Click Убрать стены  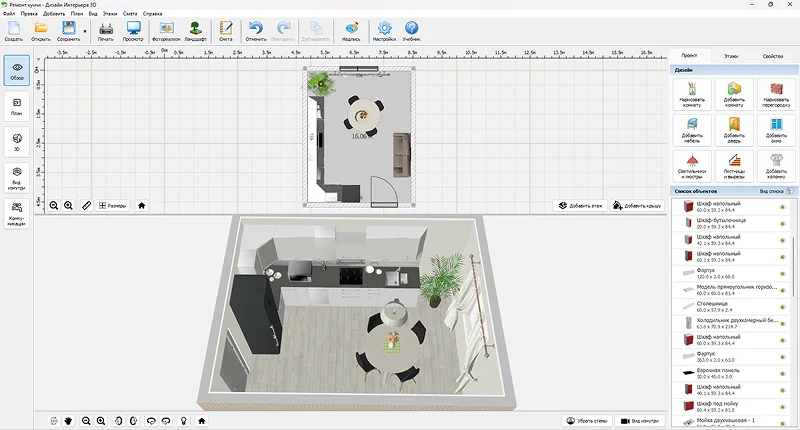click(587, 421)
